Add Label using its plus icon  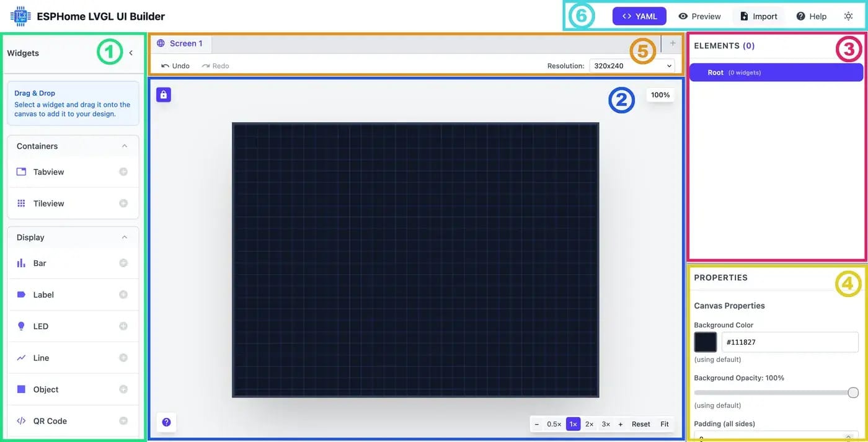[x=123, y=294]
